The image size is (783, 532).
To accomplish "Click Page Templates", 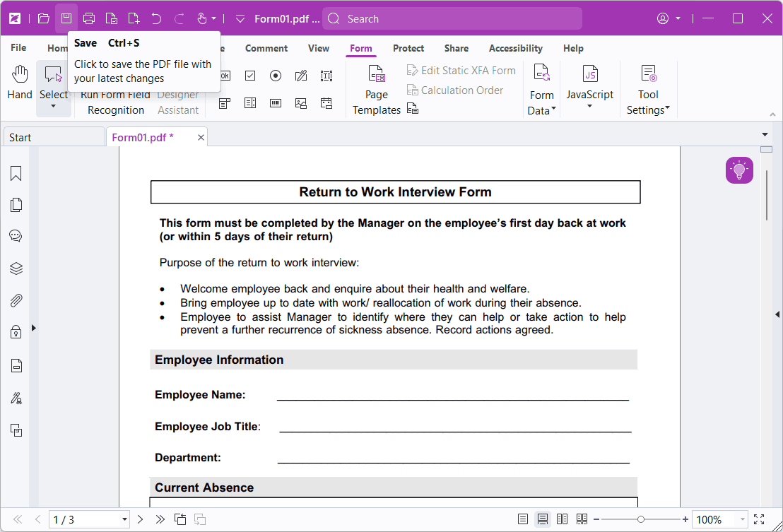I will pyautogui.click(x=376, y=90).
